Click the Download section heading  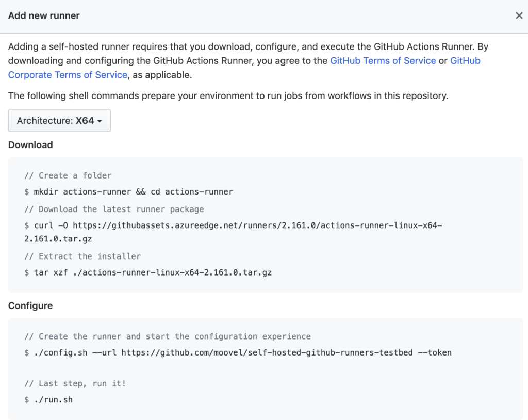click(30, 145)
